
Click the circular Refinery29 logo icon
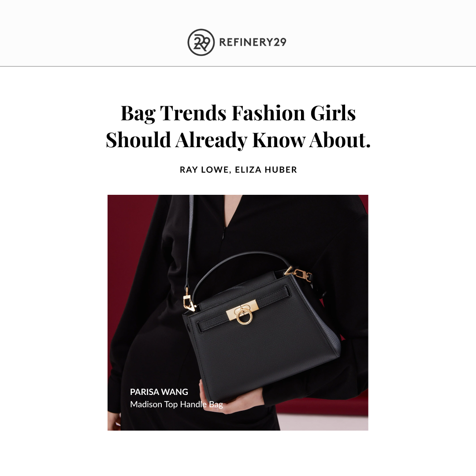coord(201,42)
